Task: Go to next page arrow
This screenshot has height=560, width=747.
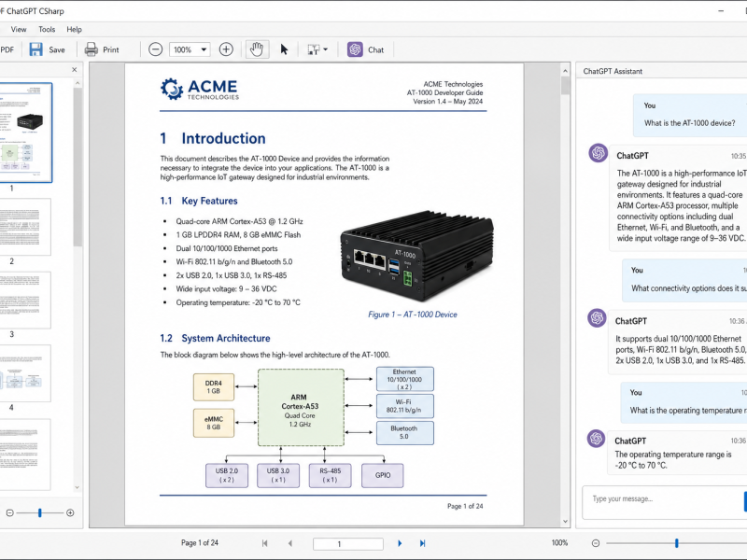Action: pos(400,543)
